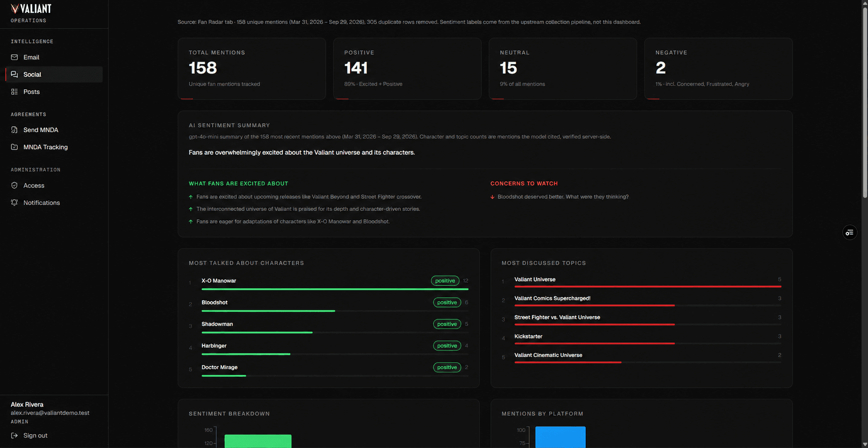This screenshot has width=868, height=448.
Task: Click 'Most Talked About Characters' heading
Action: click(246, 263)
